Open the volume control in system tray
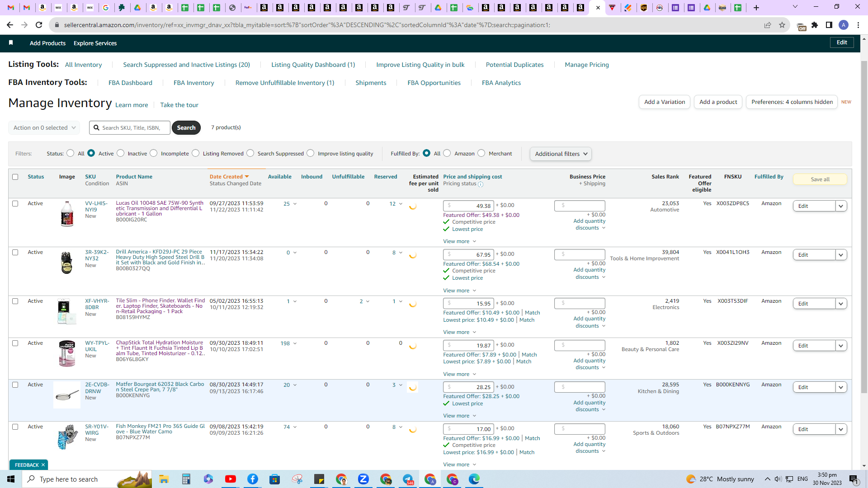 (778, 479)
